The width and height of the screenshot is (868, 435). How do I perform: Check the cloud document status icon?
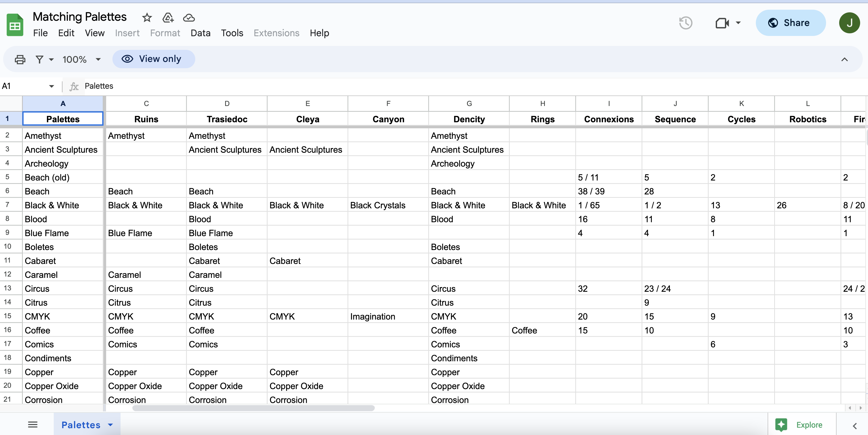(189, 18)
